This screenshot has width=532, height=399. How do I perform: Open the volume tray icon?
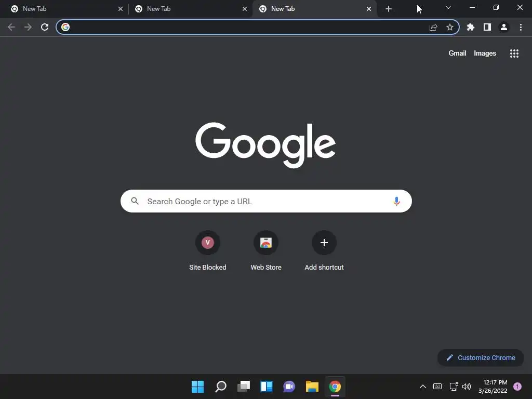coord(467,387)
